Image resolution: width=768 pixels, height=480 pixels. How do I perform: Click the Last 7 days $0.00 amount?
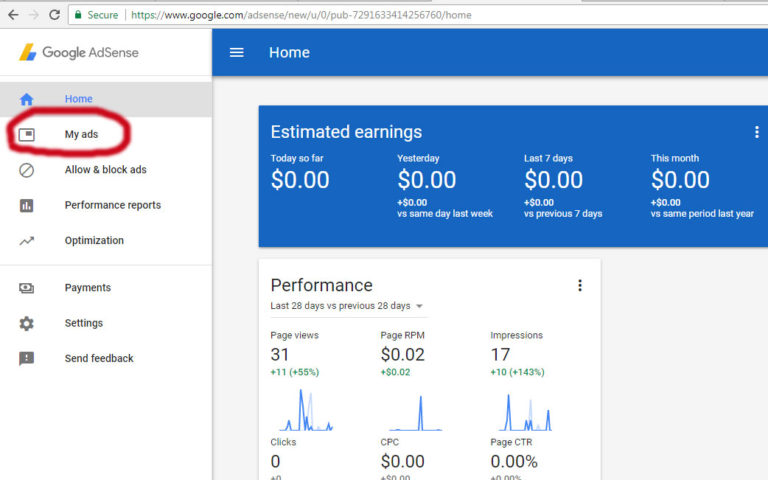[x=553, y=179]
